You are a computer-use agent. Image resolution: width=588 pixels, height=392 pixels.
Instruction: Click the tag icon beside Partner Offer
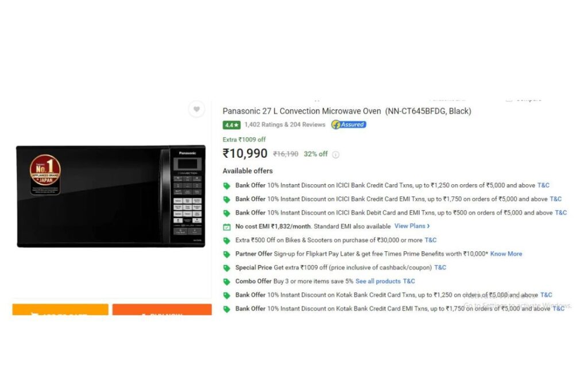226,254
